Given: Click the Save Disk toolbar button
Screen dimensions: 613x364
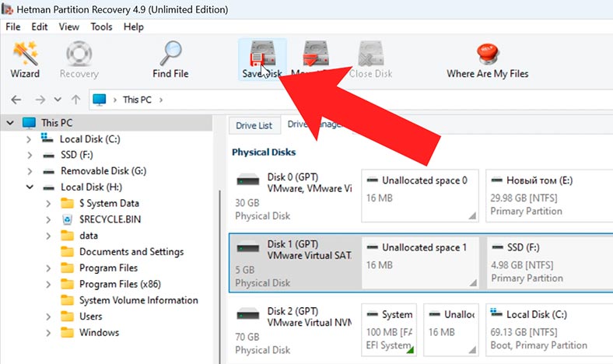Looking at the screenshot, I should tap(262, 59).
